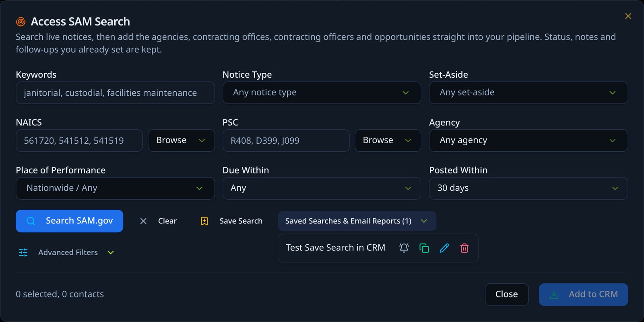This screenshot has width=644, height=322.
Task: Click Save Search button
Action: coord(231,221)
